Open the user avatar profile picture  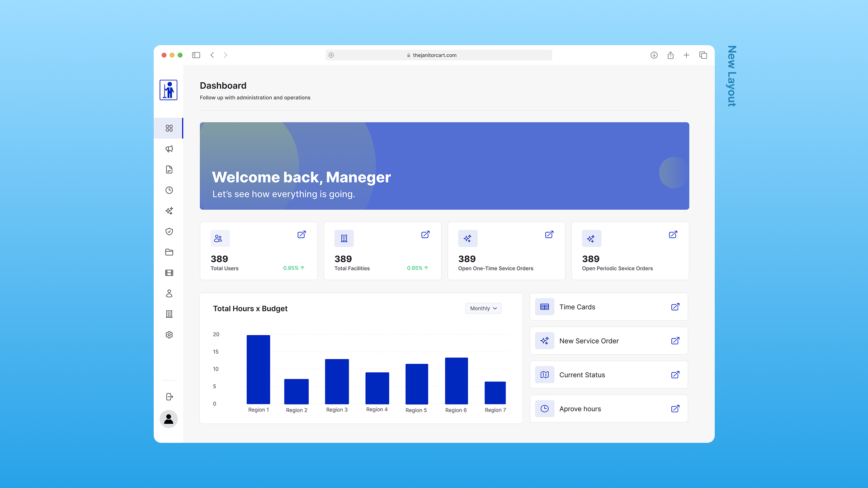169,419
